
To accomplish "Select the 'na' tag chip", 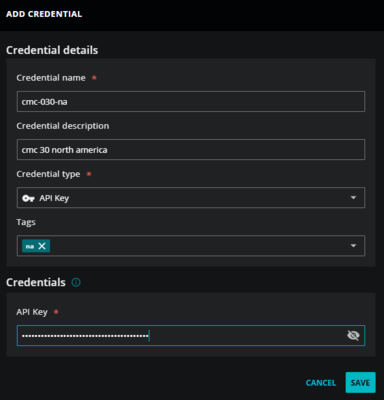I will click(x=36, y=246).
